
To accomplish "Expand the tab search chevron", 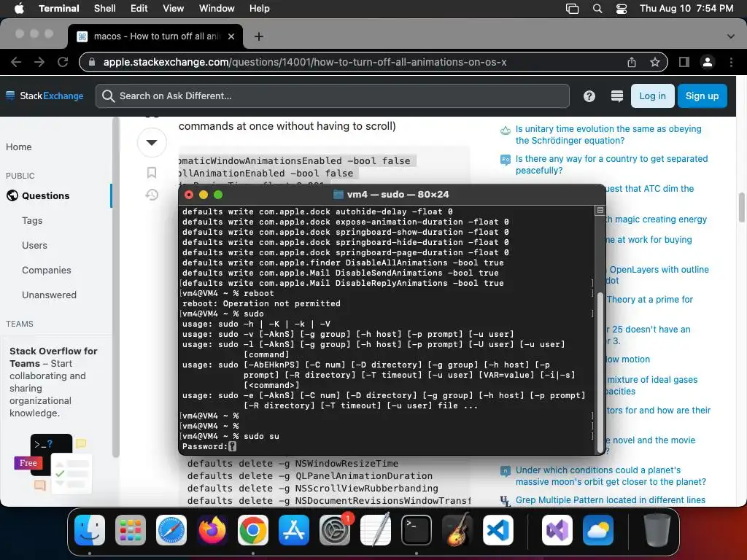I will pos(731,36).
